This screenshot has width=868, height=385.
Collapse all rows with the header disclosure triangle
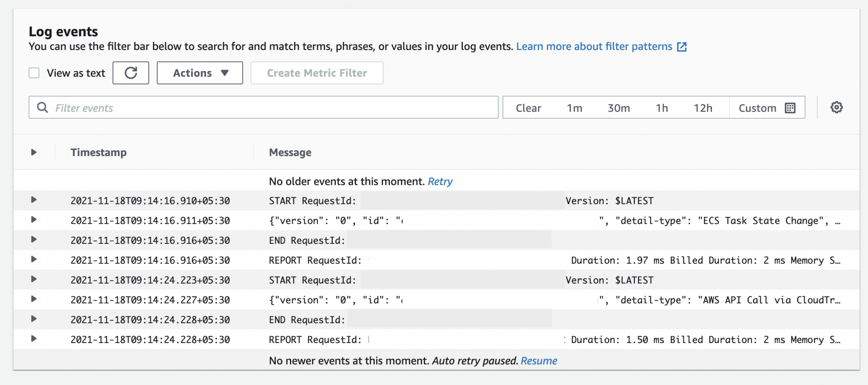tap(34, 153)
